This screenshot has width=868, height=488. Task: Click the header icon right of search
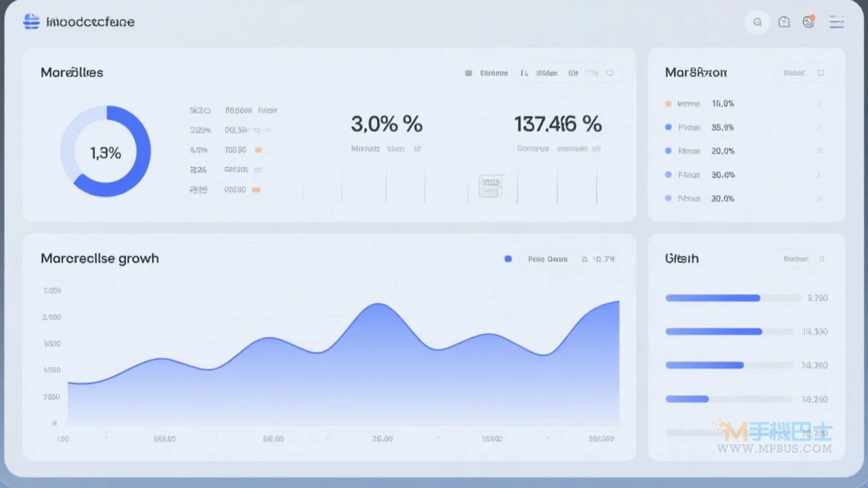pos(785,22)
